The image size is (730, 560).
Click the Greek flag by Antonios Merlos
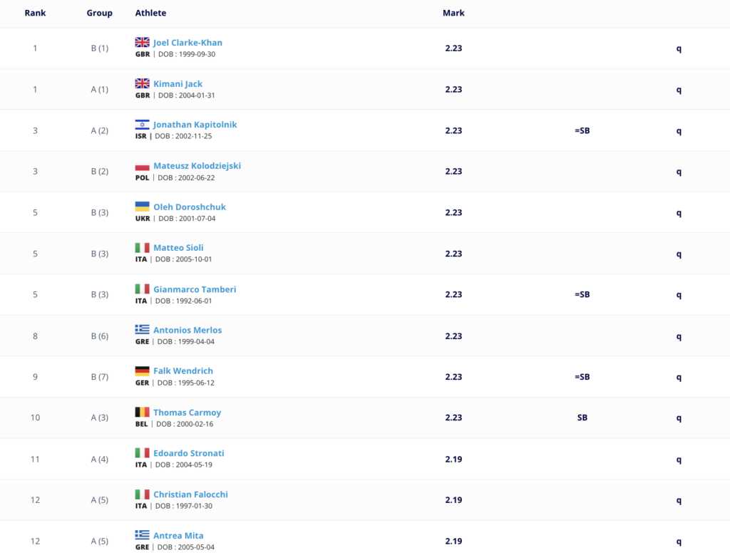click(x=142, y=330)
